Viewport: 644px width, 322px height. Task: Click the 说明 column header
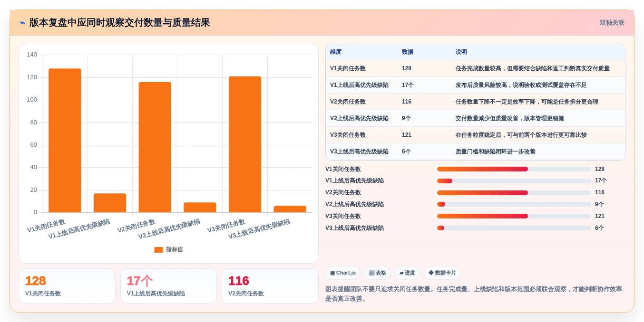coord(461,52)
